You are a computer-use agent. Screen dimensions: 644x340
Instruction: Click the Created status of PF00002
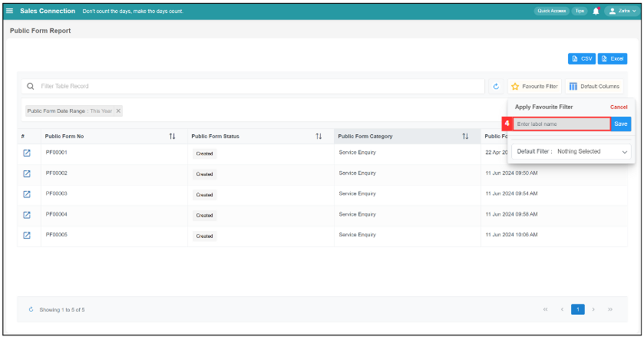(204, 174)
